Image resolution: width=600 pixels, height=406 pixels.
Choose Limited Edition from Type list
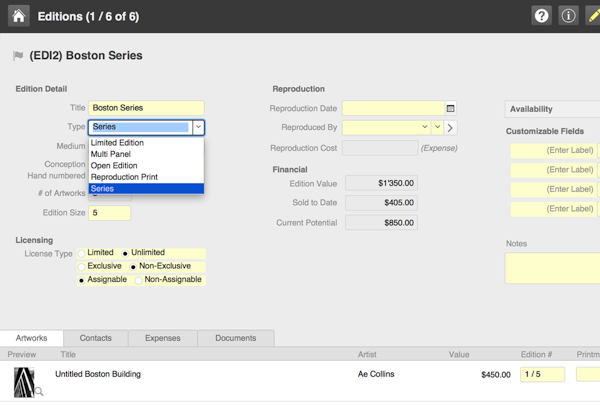coord(117,143)
